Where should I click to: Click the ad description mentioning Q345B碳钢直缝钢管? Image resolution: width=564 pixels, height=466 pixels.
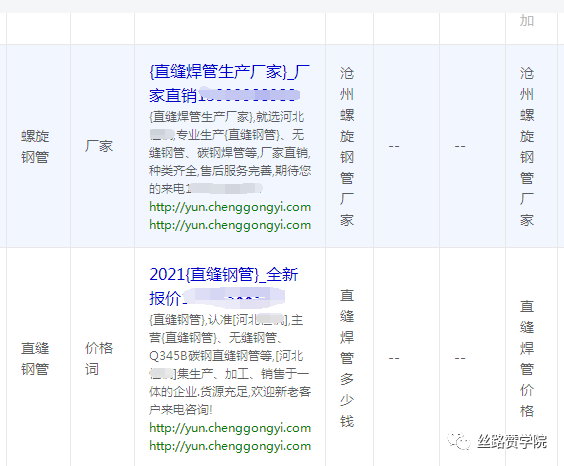click(x=230, y=365)
